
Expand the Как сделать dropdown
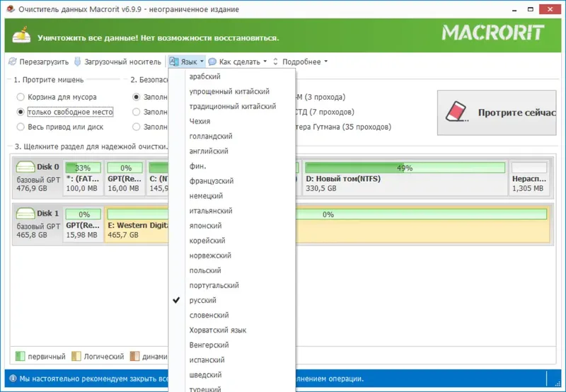265,62
